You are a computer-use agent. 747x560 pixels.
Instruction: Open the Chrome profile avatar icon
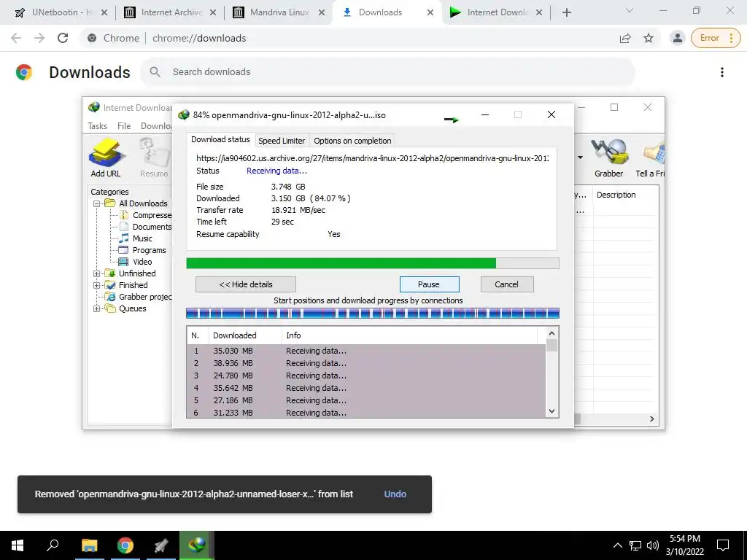[x=677, y=38]
